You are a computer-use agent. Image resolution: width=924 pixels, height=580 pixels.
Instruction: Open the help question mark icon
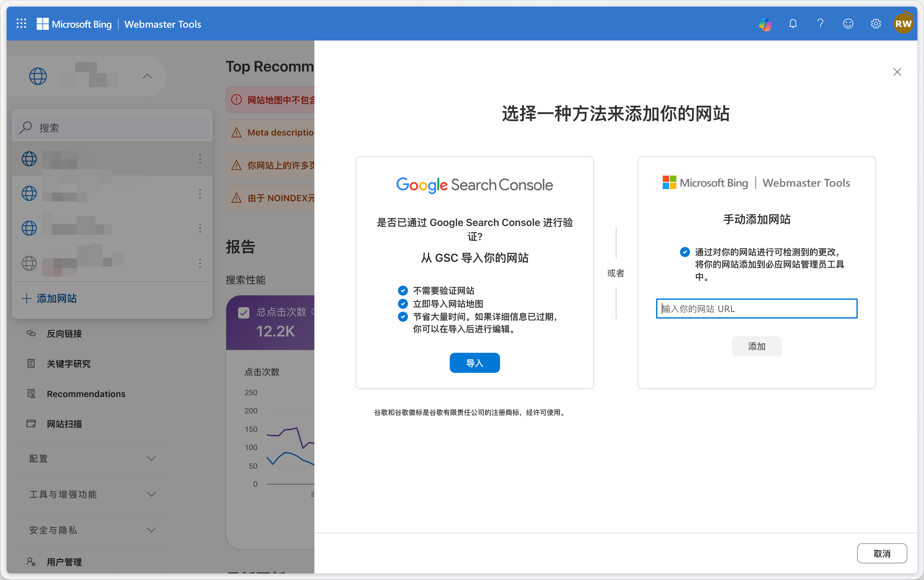(x=820, y=24)
